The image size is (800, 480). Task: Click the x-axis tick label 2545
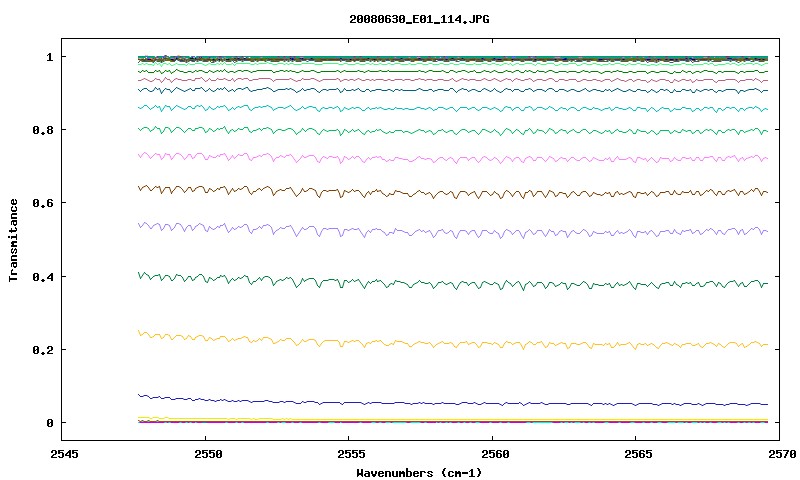64,453
